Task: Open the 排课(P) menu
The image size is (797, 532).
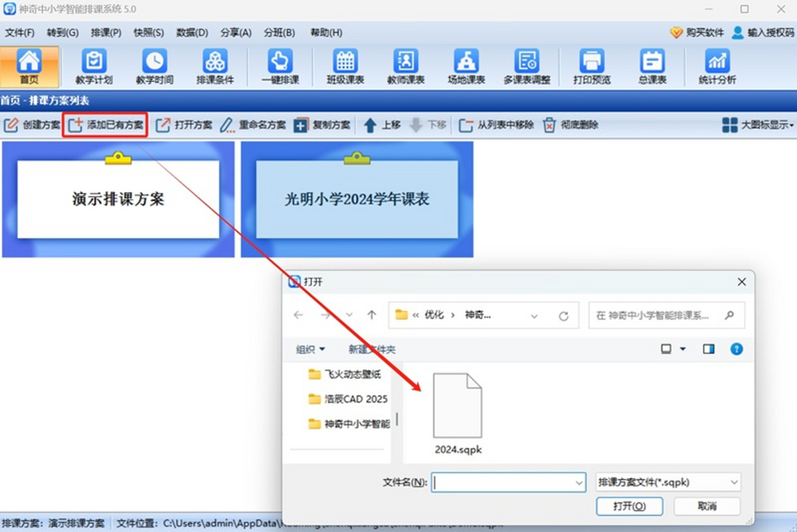Action: tap(106, 33)
